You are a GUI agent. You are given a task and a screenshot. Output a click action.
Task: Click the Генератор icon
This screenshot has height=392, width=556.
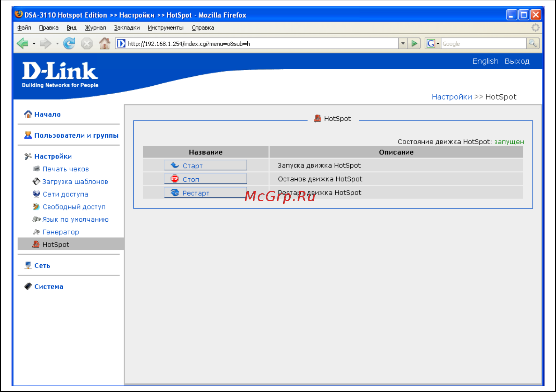(36, 232)
